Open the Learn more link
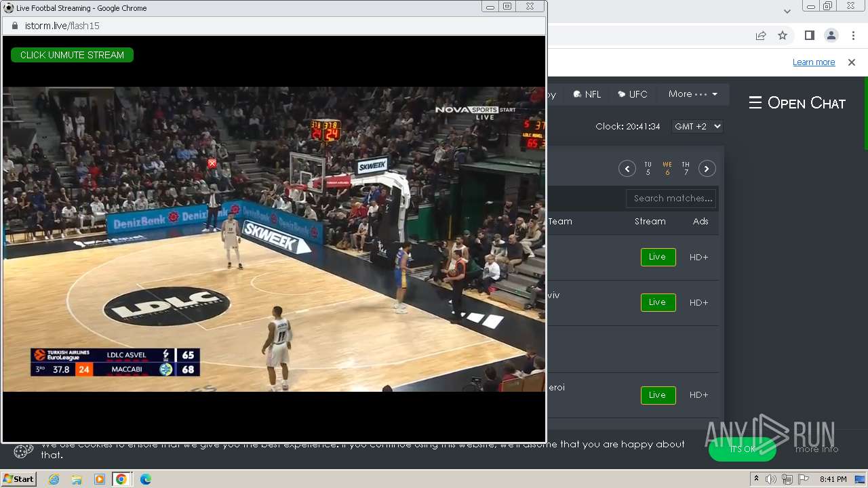This screenshot has height=488, width=868. coord(814,62)
